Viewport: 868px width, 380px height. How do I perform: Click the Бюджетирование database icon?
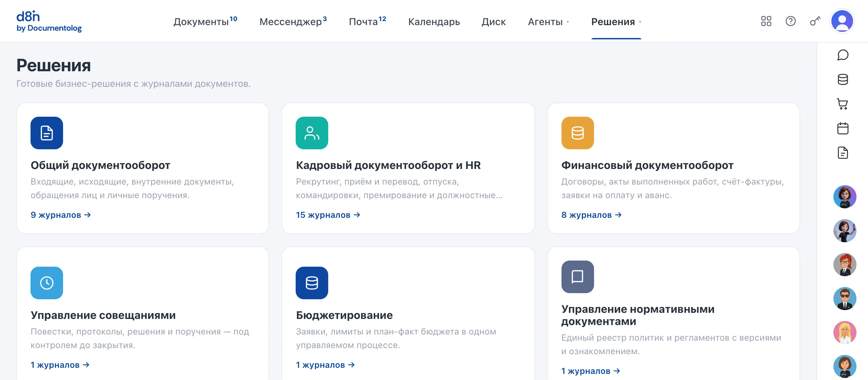[x=312, y=283]
